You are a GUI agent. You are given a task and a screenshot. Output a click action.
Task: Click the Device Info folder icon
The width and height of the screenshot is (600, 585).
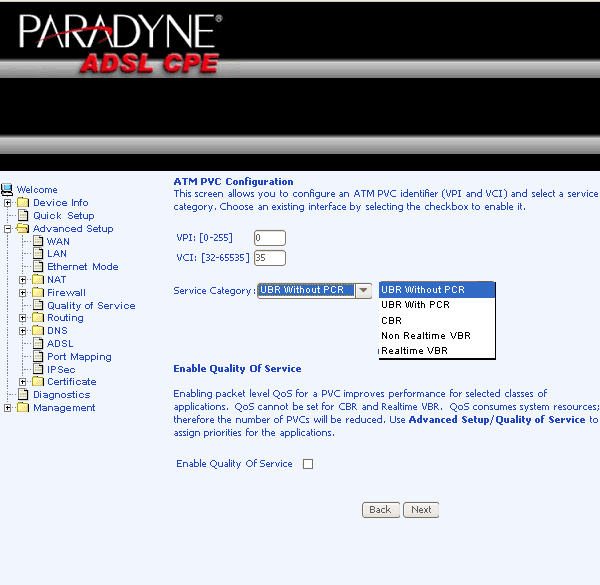(23, 202)
